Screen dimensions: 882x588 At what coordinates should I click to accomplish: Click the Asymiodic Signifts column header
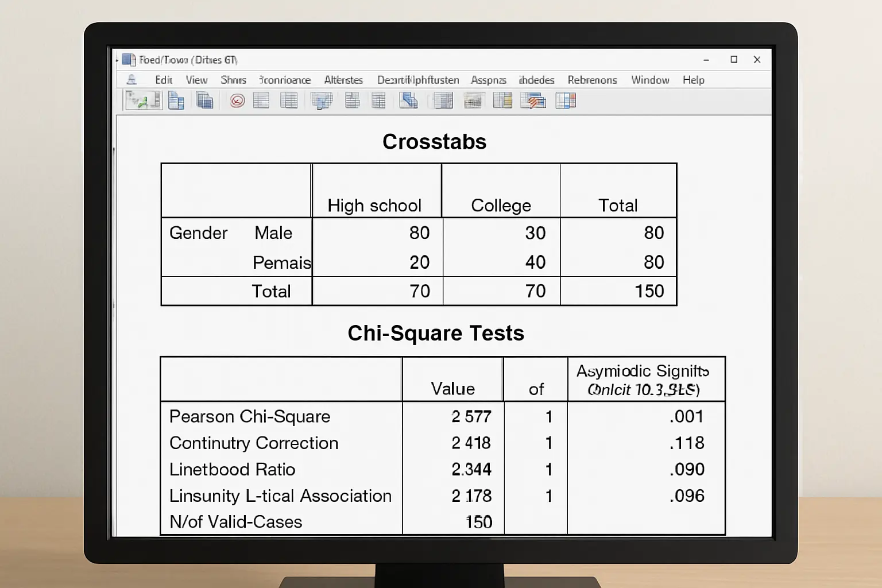[x=643, y=380]
